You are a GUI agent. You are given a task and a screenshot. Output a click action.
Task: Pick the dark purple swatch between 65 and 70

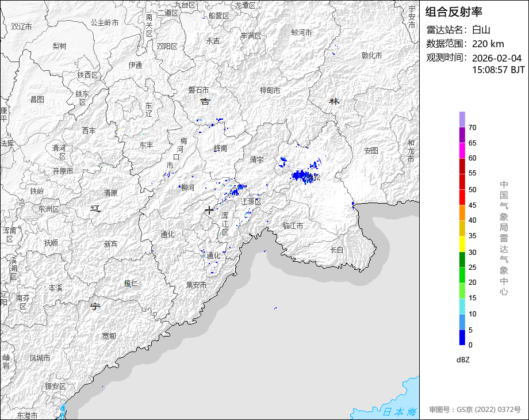462,135
